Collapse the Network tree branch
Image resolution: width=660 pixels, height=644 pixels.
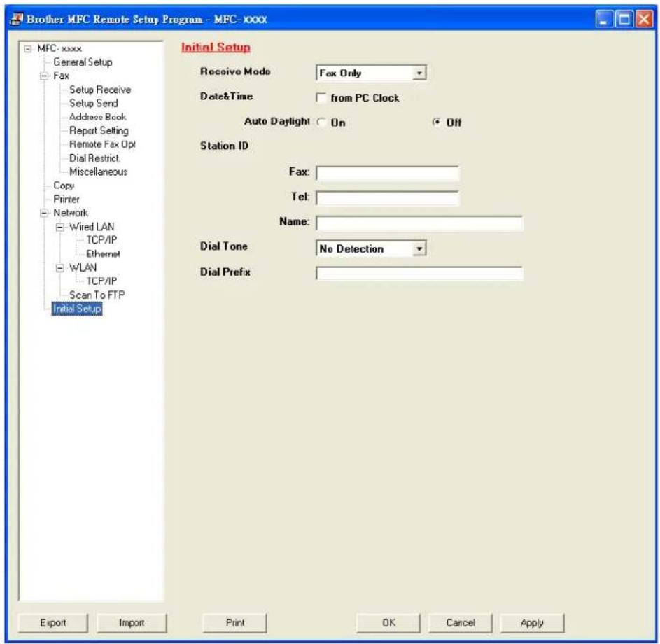coord(44,213)
